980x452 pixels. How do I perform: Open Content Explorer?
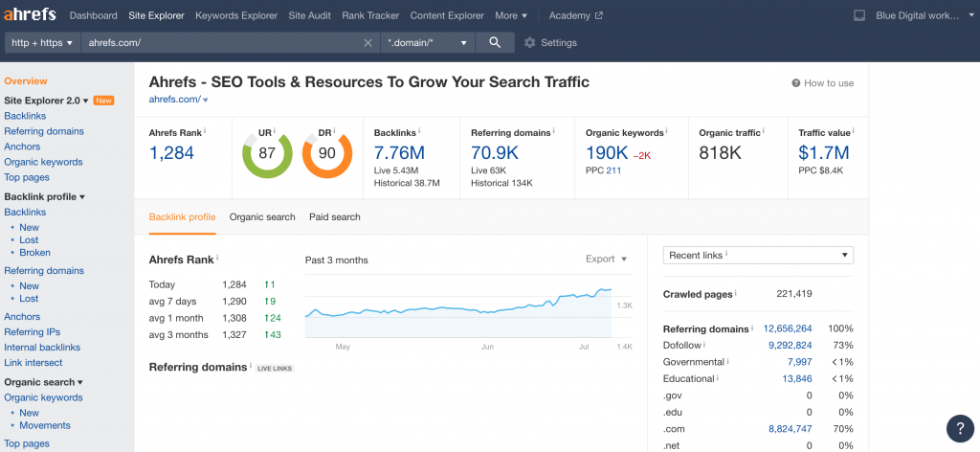coord(447,15)
